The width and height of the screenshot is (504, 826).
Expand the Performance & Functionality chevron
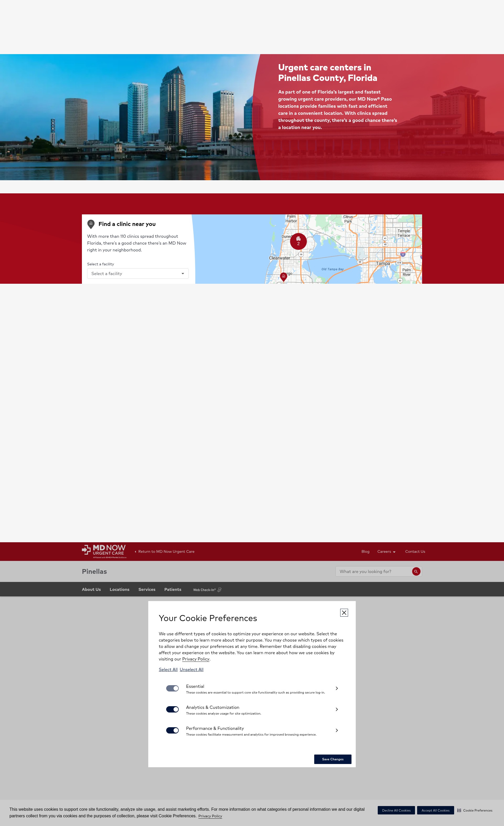[x=337, y=730]
